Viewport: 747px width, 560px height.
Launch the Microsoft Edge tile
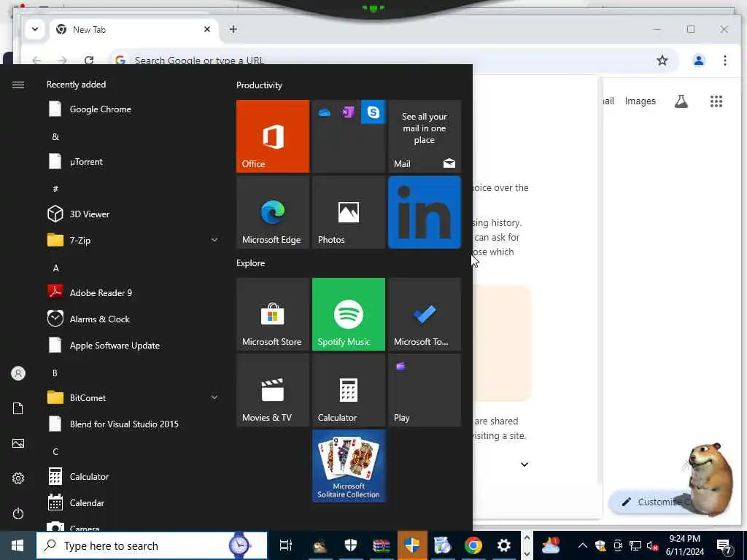pos(273,212)
